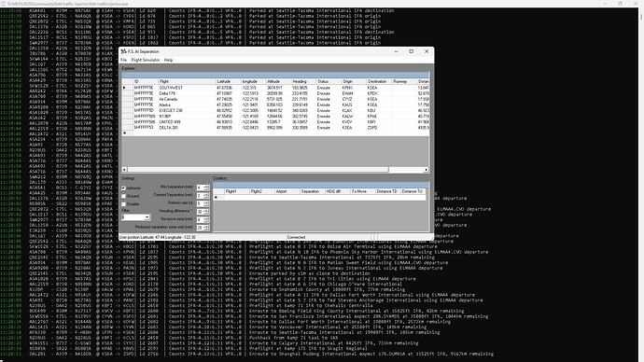Select the Alaska flight row
644x362 pixels.
point(275,105)
